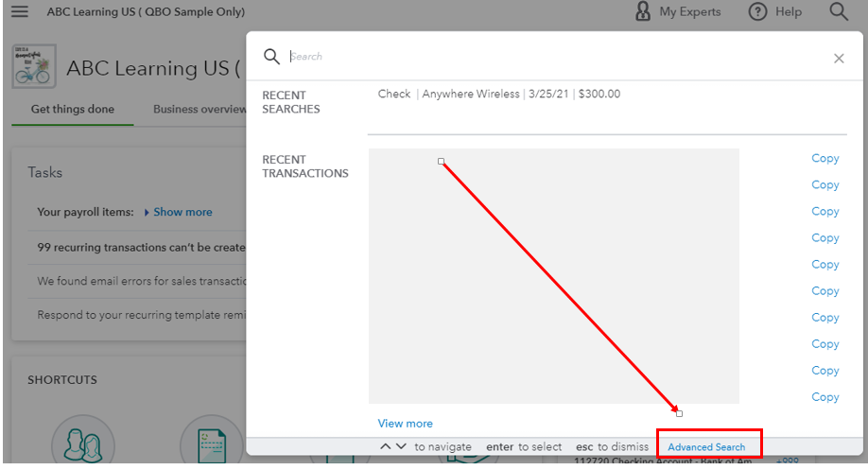Viewport: 868px width, 470px height.
Task: Open recurring template reminder task
Action: pyautogui.click(x=141, y=315)
